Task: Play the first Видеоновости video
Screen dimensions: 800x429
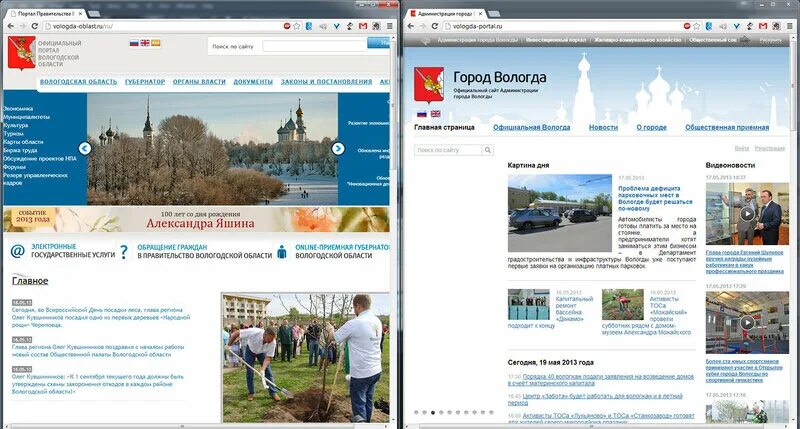Action: pyautogui.click(x=747, y=214)
